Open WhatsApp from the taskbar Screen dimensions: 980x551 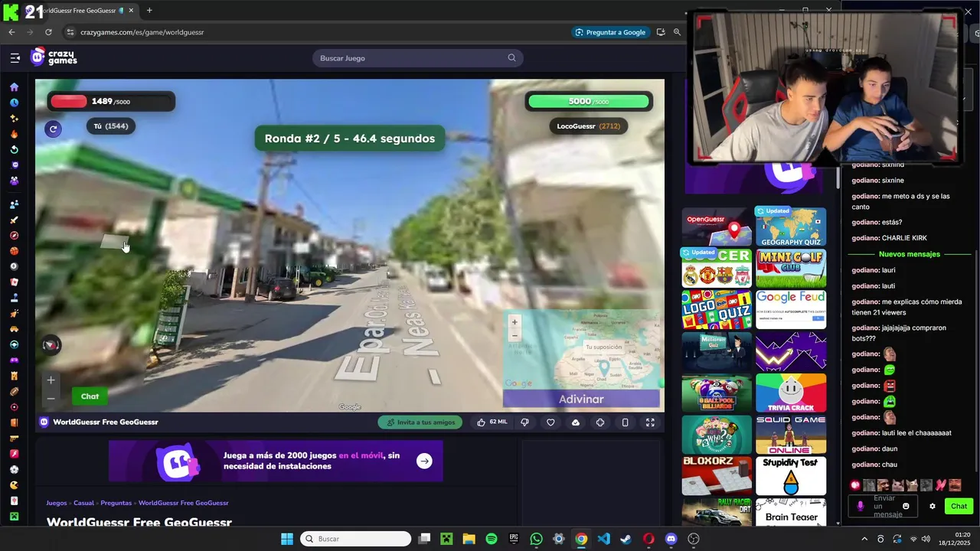point(536,539)
